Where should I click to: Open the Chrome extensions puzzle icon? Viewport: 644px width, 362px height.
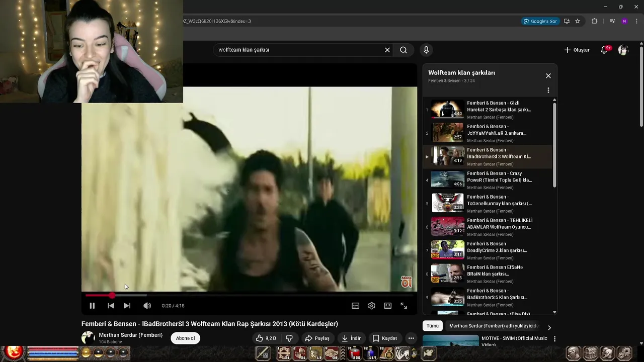(595, 21)
